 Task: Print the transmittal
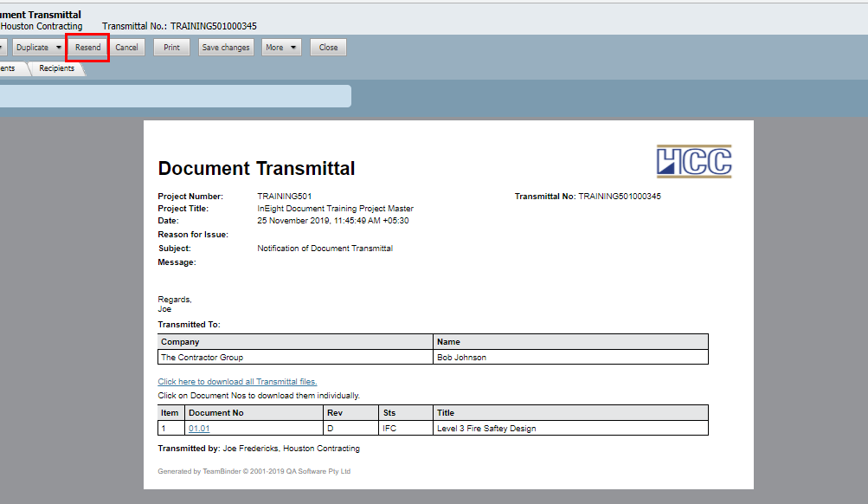pos(171,48)
